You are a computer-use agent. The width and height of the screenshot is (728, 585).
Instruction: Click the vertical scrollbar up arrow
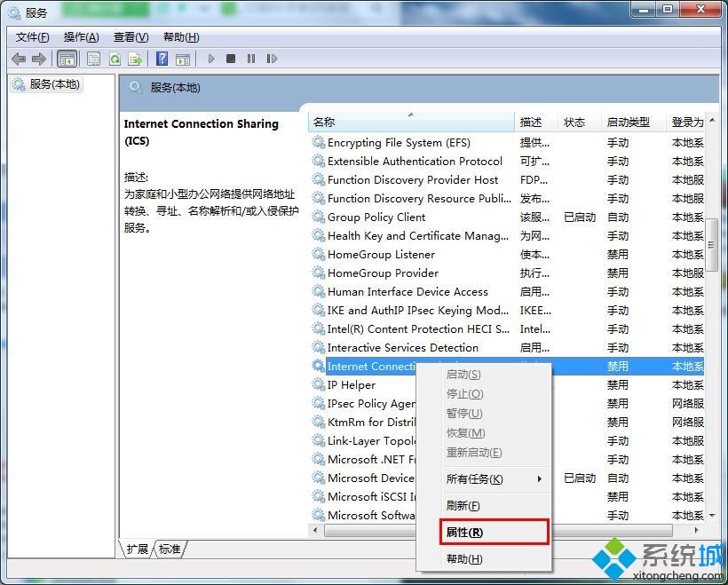(x=712, y=120)
